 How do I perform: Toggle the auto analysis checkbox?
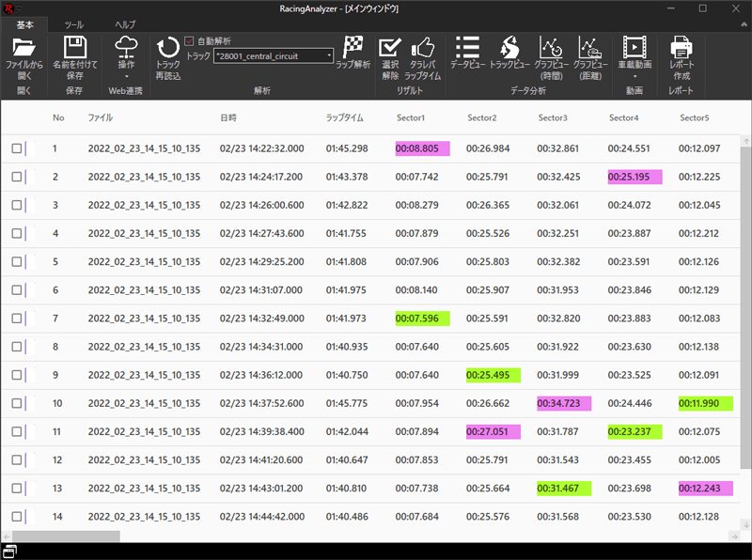189,41
